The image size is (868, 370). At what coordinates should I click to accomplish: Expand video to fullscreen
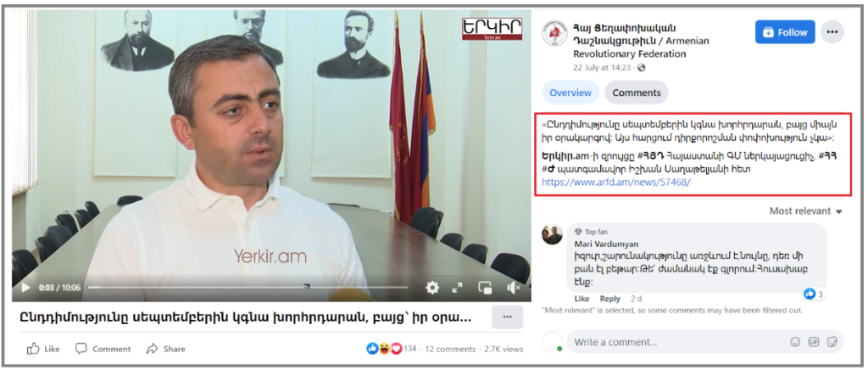pyautogui.click(x=457, y=288)
